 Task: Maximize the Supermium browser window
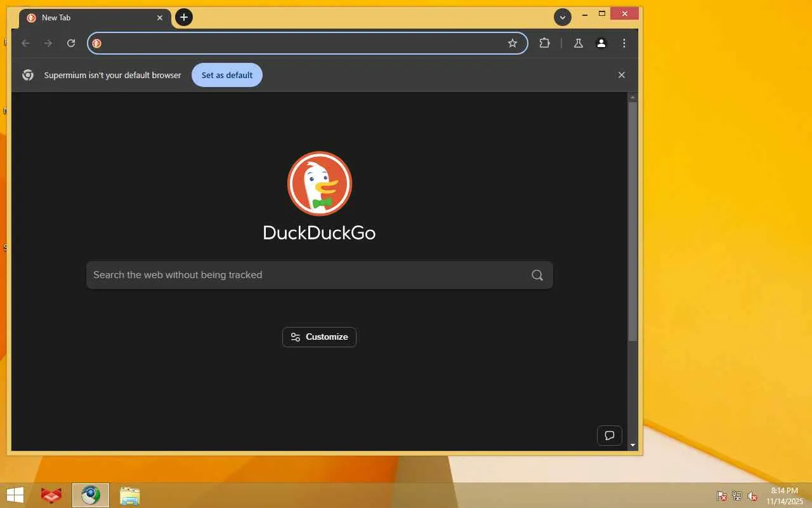(602, 14)
